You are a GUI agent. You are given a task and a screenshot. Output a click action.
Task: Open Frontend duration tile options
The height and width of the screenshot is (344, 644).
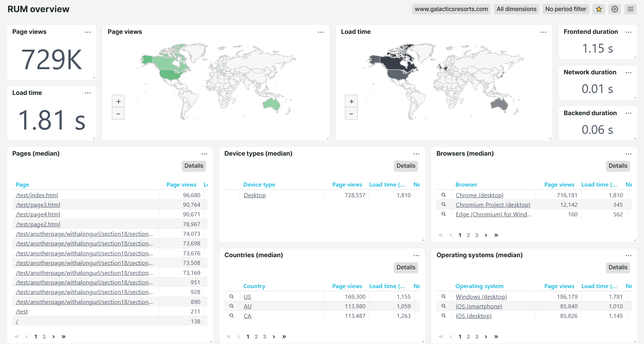(x=629, y=32)
